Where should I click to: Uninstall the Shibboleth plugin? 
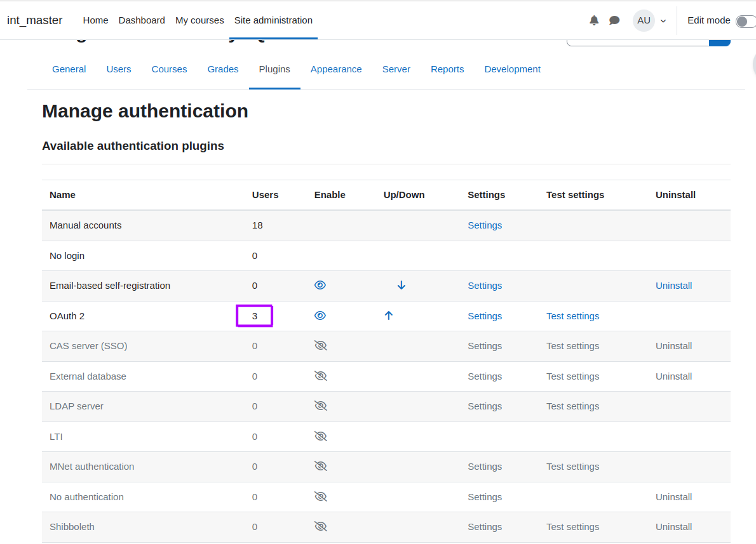tap(673, 527)
